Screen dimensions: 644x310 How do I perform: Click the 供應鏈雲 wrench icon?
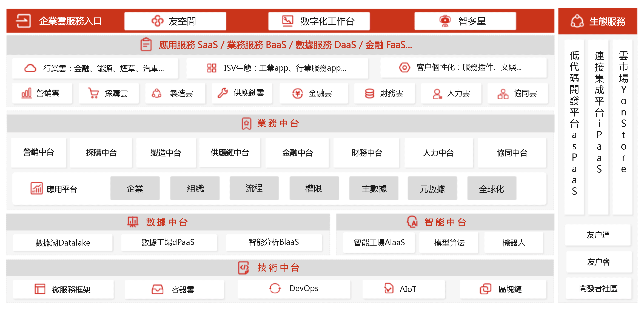pos(223,93)
